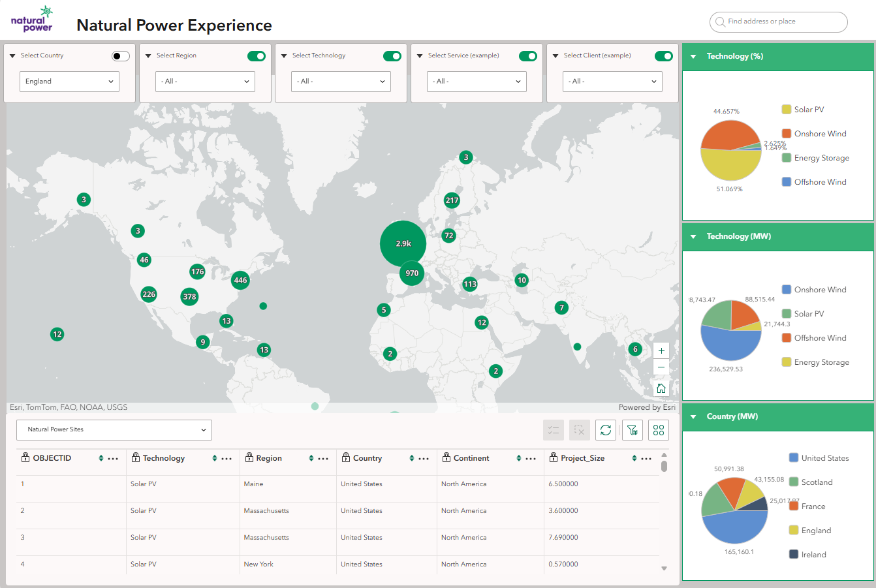The width and height of the screenshot is (876, 588).
Task: Zoom in on the map
Action: [661, 350]
